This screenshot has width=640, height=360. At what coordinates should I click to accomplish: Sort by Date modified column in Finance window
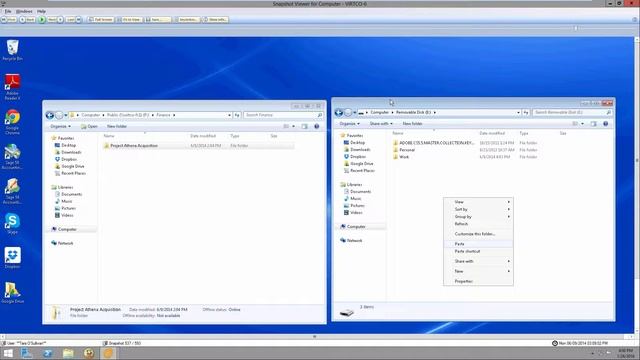202,136
